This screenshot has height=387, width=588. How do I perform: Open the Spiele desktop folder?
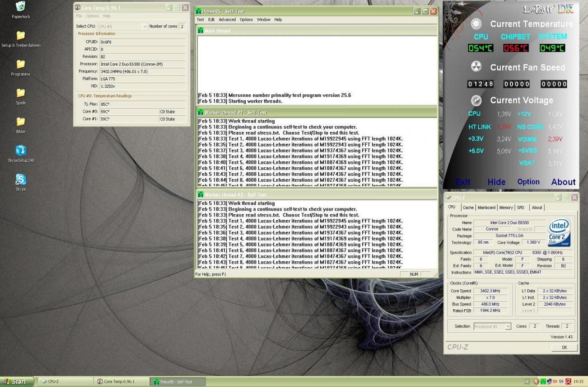coord(21,93)
